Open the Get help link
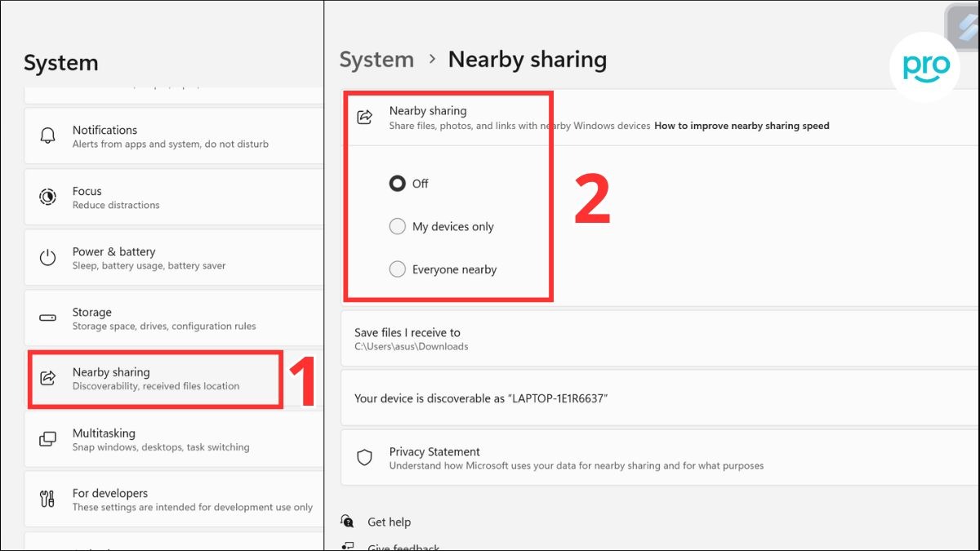980x551 pixels. point(389,522)
